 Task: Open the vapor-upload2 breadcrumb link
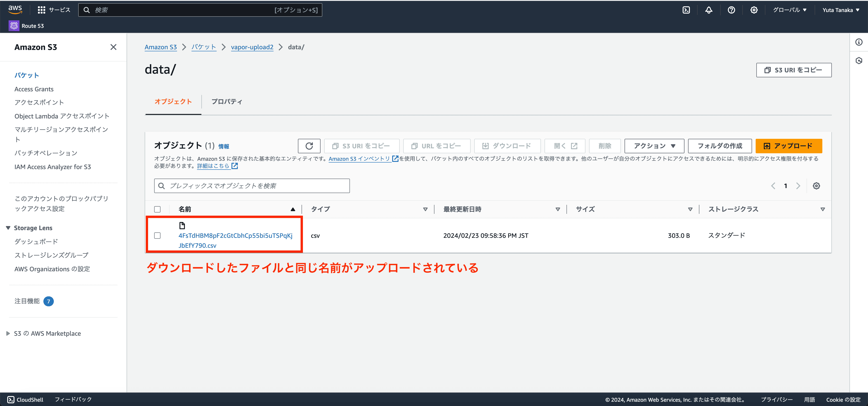coord(252,47)
